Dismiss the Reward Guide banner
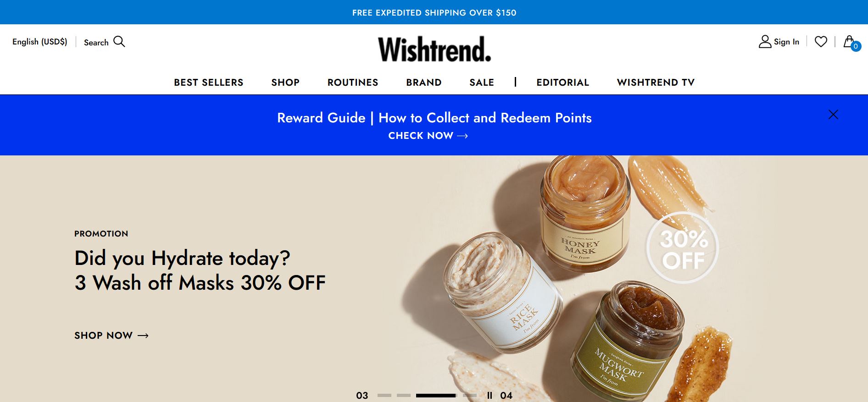868x402 pixels. point(833,114)
